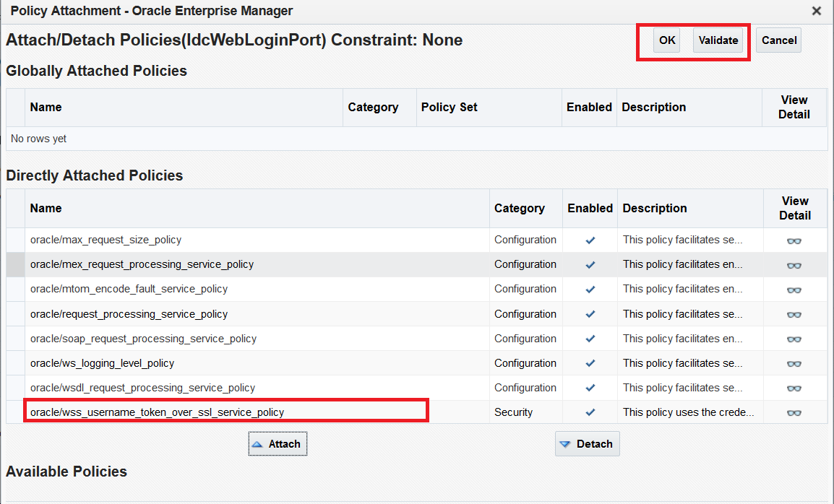
Task: Click description 'This policy uses the crede...'
Action: point(688,412)
